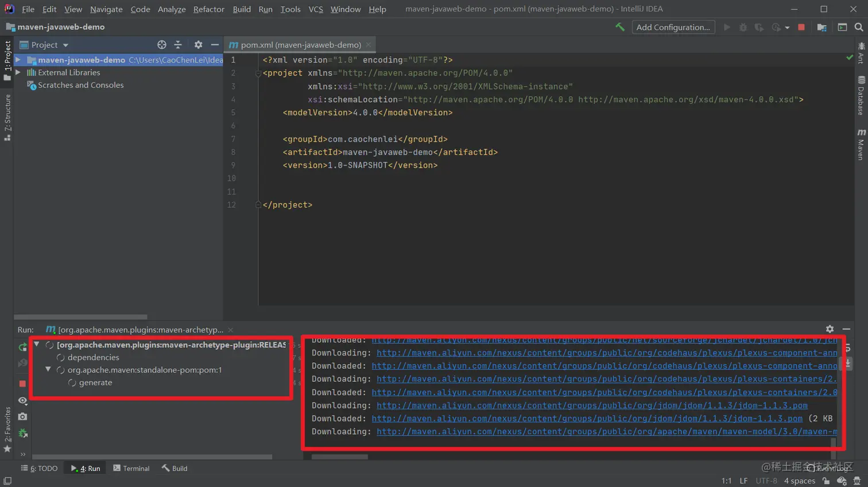Select the dependencies run step
Screen dimensions: 868x487
pos(93,357)
